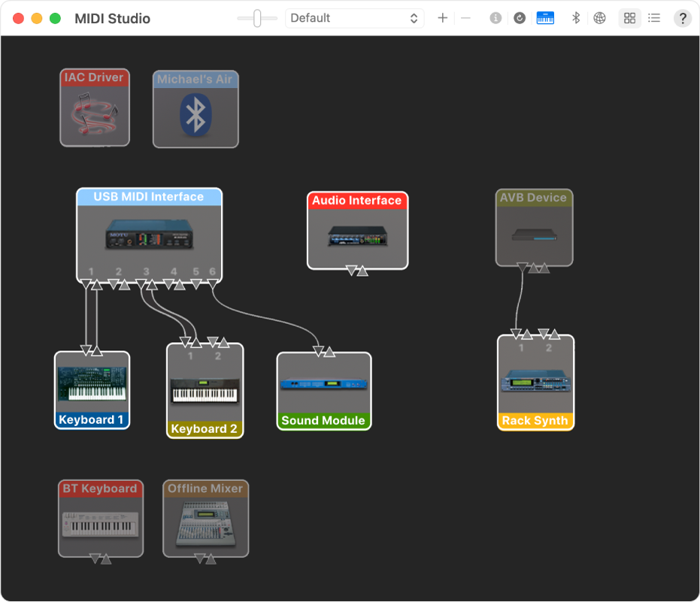Select the Offline Mixer device

pyautogui.click(x=205, y=519)
